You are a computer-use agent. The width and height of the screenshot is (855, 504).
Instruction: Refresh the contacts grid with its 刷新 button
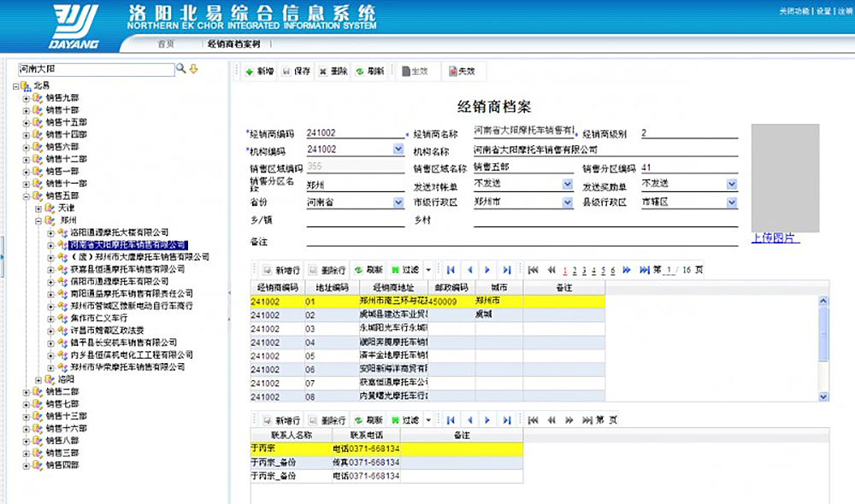point(369,420)
